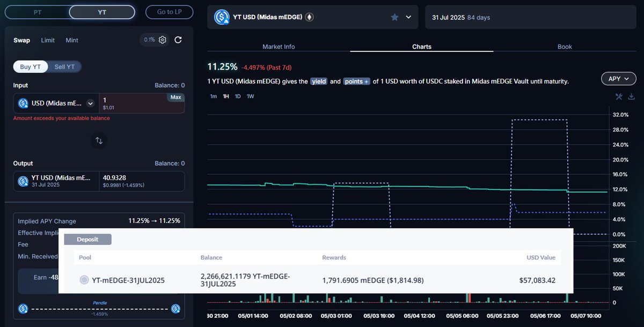644x327 pixels.
Task: Click 'Amount exceeds your available balance' warning
Action: 61,118
